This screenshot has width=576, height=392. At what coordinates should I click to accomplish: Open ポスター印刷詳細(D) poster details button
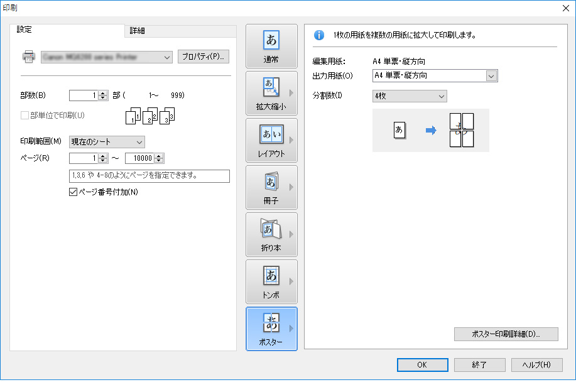pyautogui.click(x=506, y=334)
